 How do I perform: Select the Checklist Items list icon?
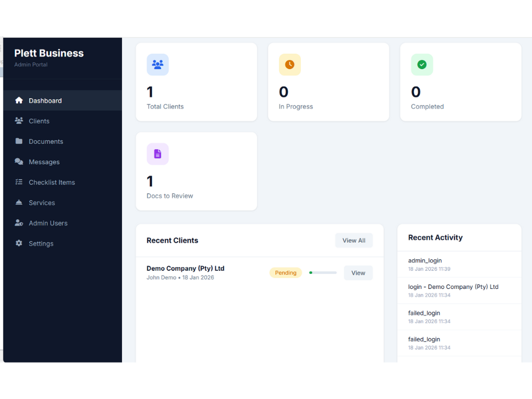[20, 182]
